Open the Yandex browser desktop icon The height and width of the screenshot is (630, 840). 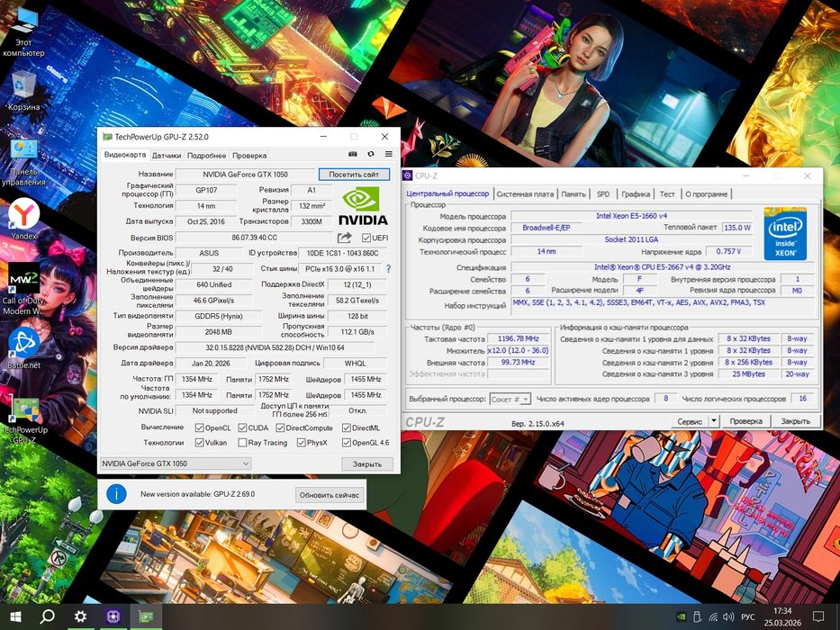point(23,214)
